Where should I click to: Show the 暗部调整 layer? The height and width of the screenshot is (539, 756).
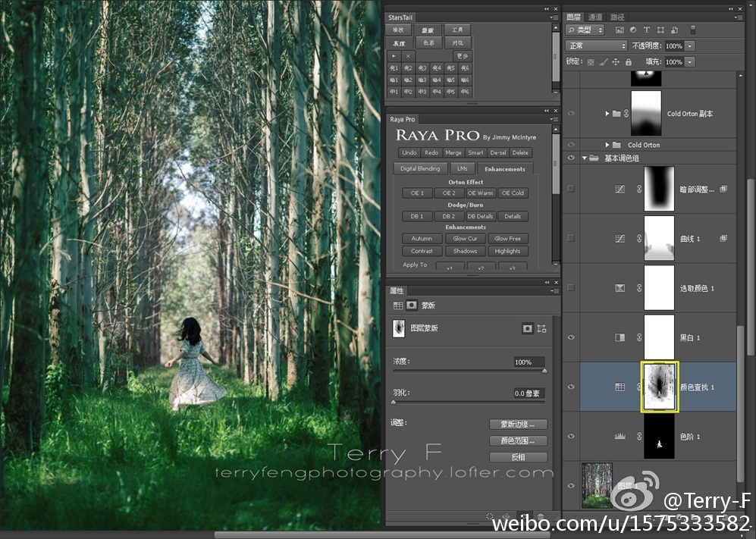click(571, 189)
